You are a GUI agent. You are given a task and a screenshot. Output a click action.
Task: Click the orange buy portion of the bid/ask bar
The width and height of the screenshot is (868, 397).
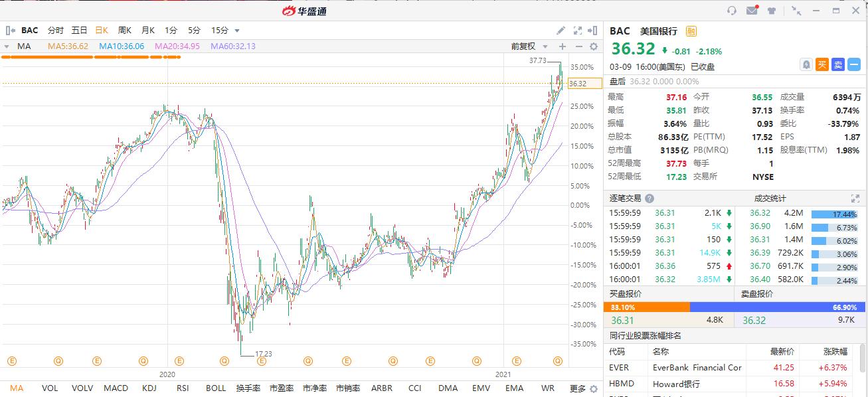(x=646, y=307)
